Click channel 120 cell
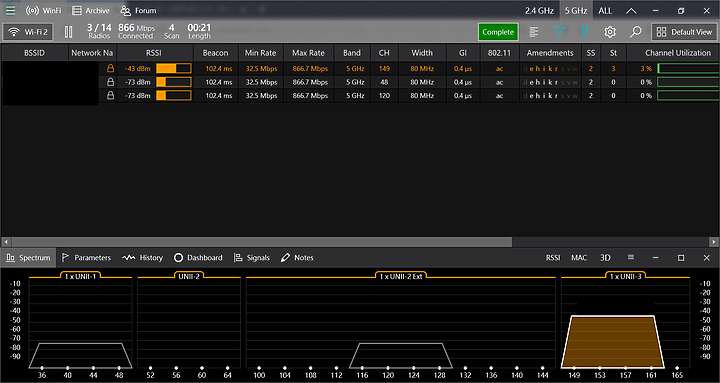Screen dimensions: 720x383 [384, 96]
